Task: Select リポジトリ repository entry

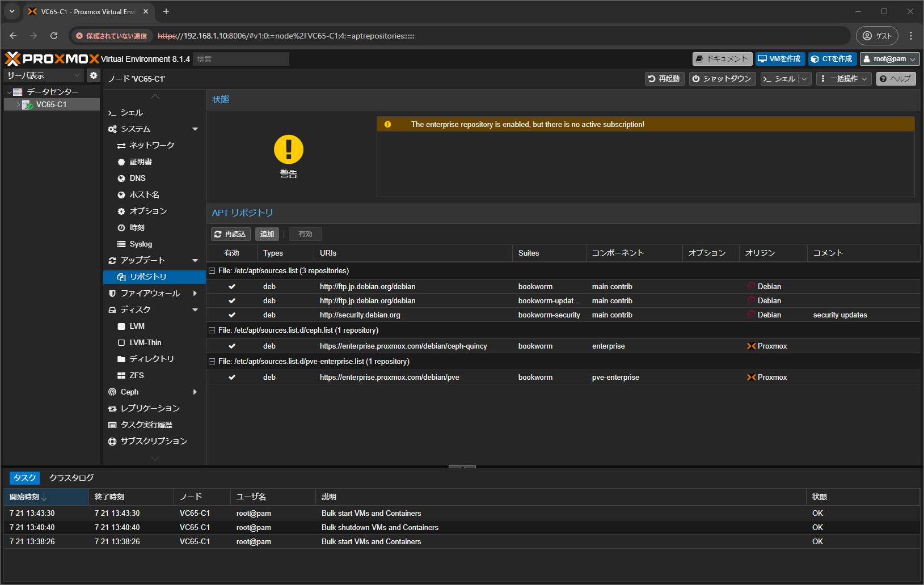Action: pyautogui.click(x=154, y=277)
